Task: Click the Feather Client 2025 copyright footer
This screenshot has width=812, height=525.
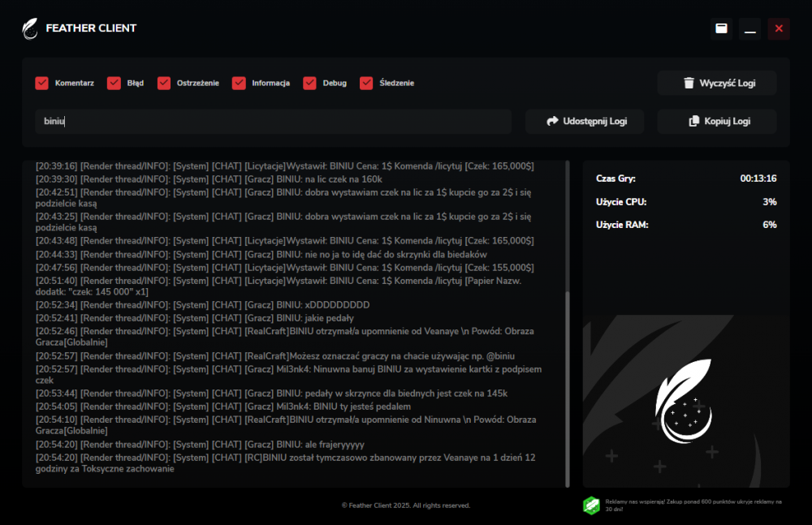Action: pyautogui.click(x=406, y=505)
